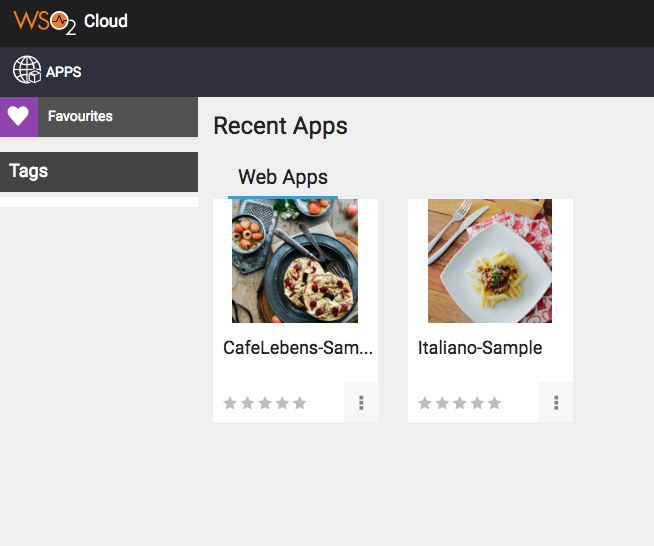This screenshot has width=654, height=546.
Task: Rate Italiano-Sample with the third star
Action: (460, 403)
